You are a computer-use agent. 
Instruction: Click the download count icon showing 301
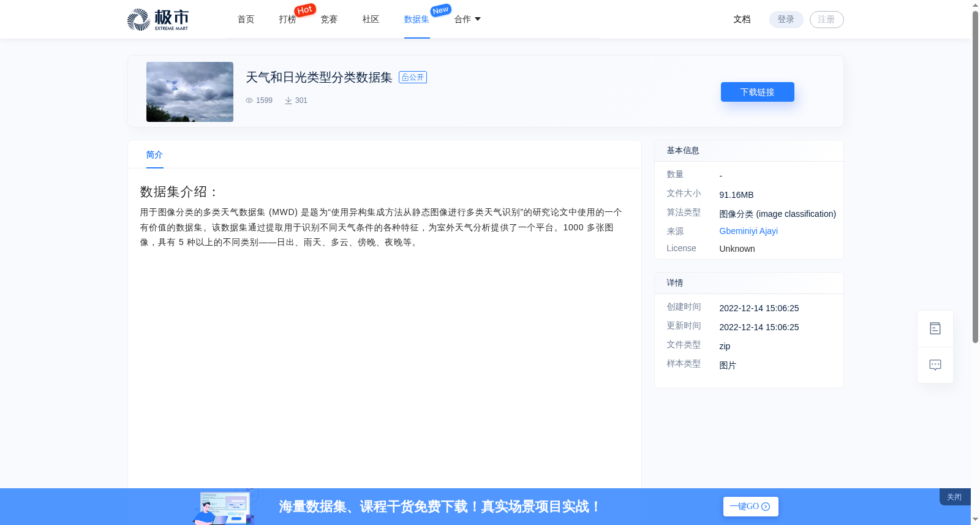point(288,100)
